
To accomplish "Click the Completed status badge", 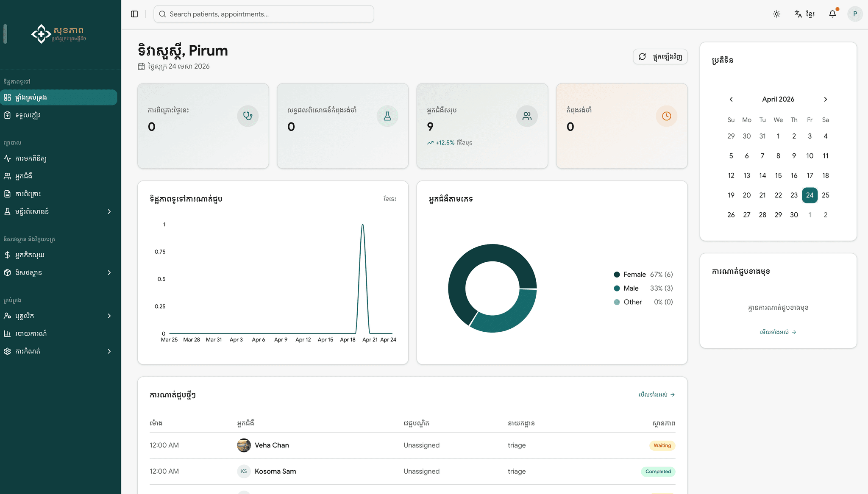I will pos(658,472).
